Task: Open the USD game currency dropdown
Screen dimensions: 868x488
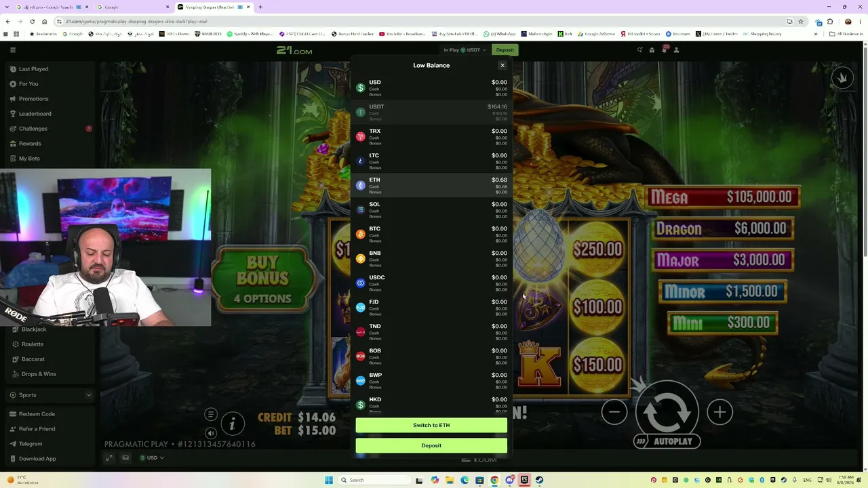Action: tap(152, 457)
